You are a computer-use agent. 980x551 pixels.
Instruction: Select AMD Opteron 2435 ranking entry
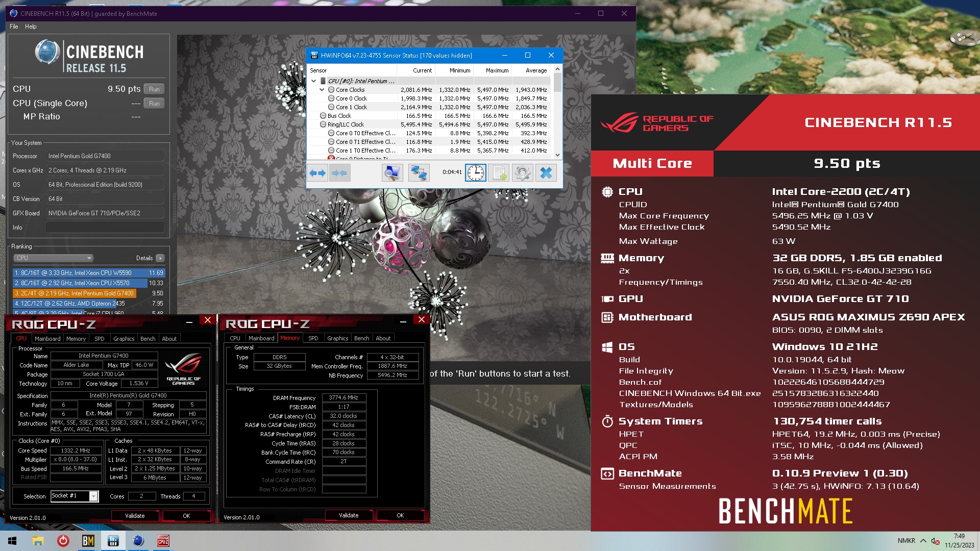[x=89, y=304]
